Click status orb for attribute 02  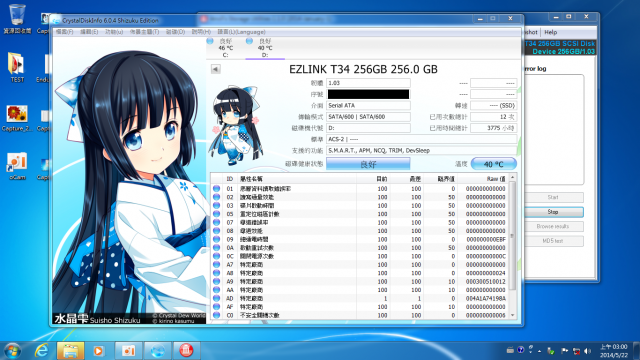(216, 197)
